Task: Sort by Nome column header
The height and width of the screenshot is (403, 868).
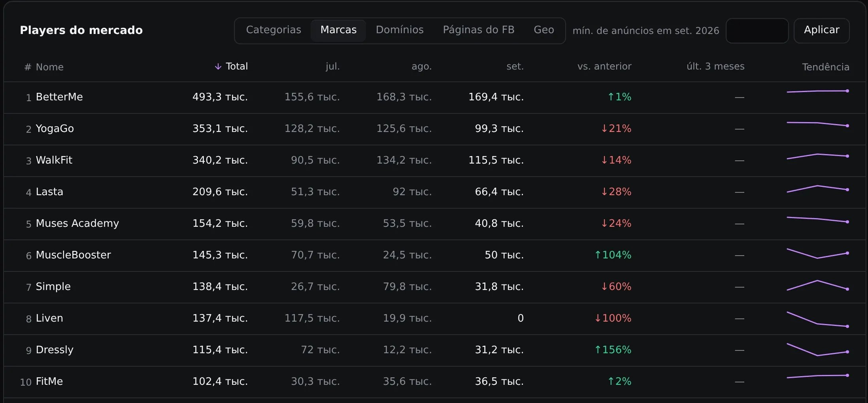Action: (49, 67)
